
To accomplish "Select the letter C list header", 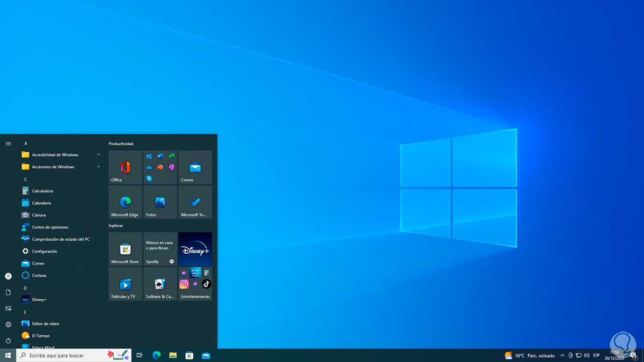I will pyautogui.click(x=25, y=179).
